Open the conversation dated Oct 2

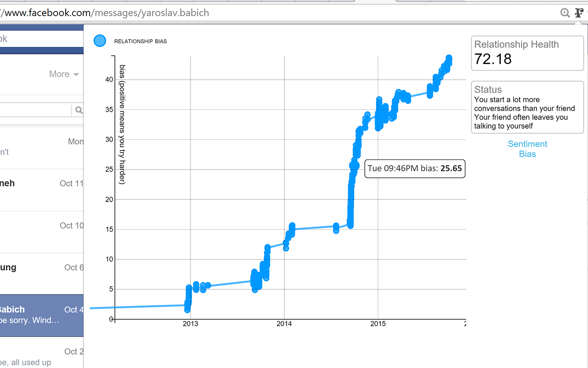pos(42,352)
